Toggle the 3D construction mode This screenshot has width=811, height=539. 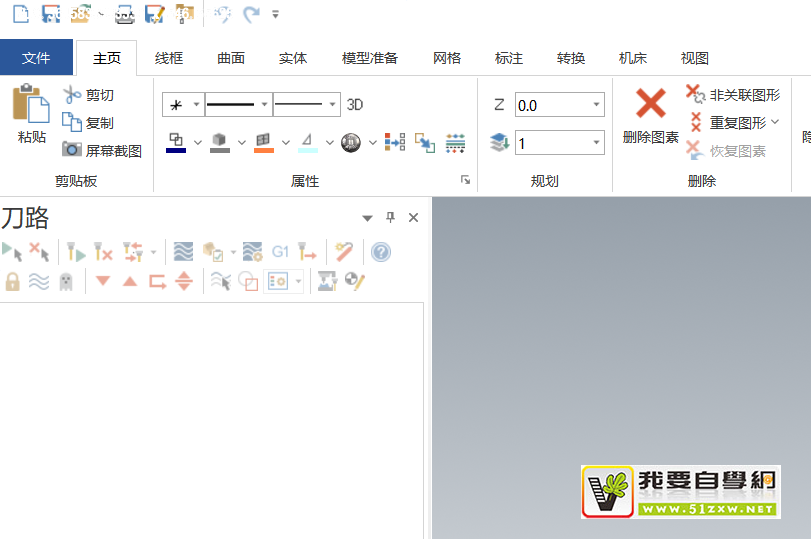(x=355, y=104)
